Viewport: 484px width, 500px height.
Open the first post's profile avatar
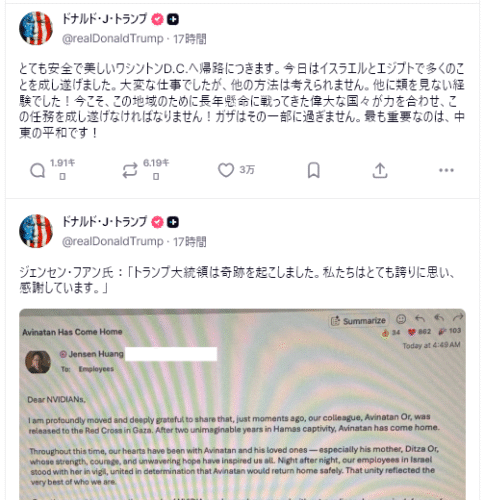(36, 28)
